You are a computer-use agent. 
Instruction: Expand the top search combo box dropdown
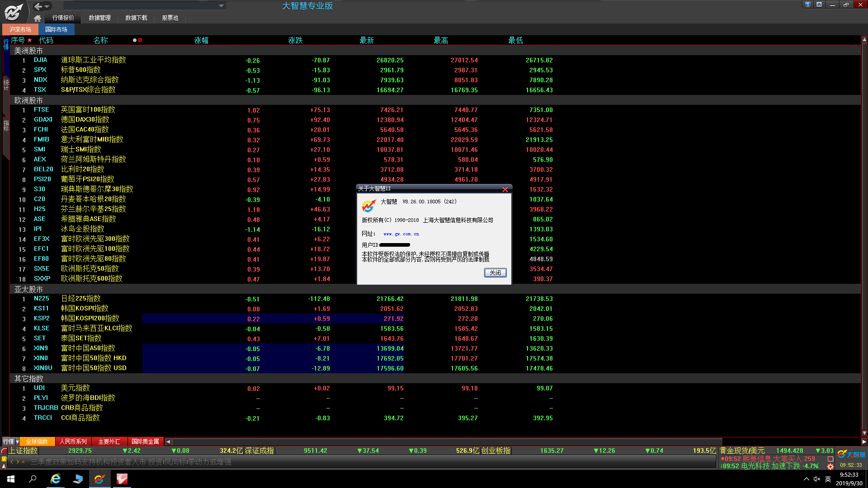(x=221, y=6)
